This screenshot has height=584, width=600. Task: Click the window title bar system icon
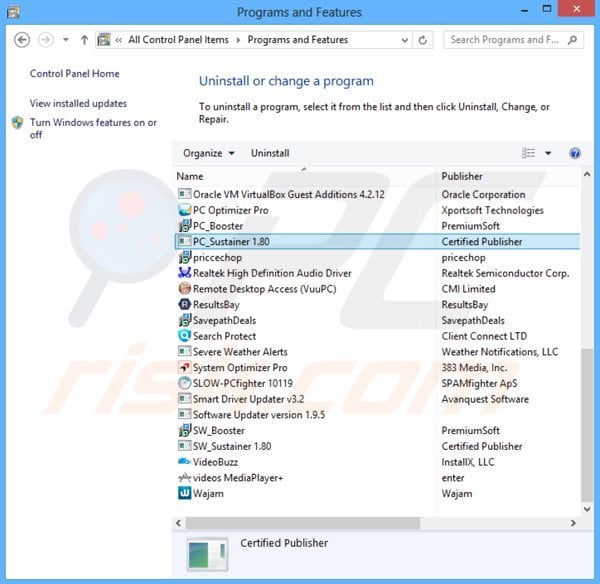click(13, 12)
